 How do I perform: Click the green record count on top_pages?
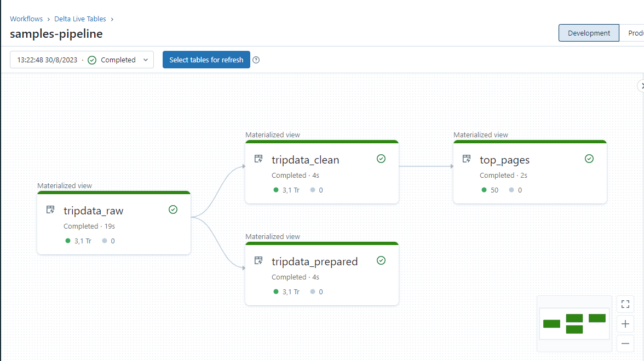point(495,190)
